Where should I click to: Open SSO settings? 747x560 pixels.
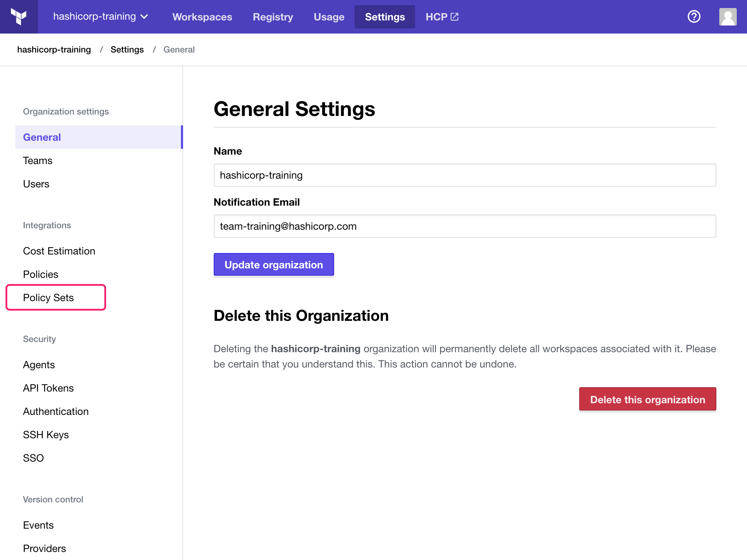[x=33, y=458]
